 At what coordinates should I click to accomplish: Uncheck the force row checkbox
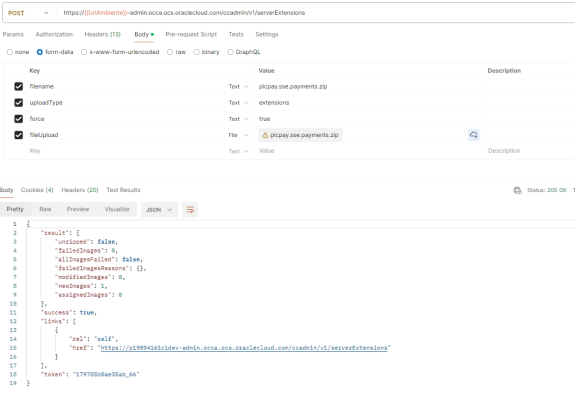18,119
